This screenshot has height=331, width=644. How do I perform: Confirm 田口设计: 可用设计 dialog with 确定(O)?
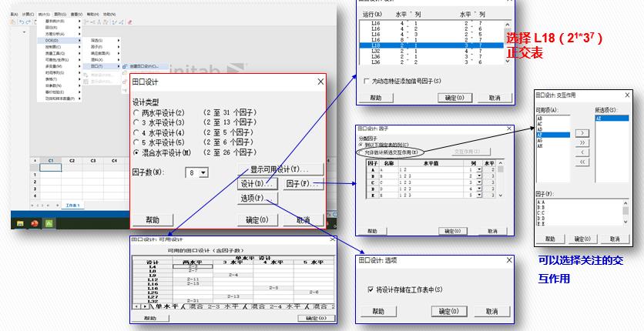[317, 318]
